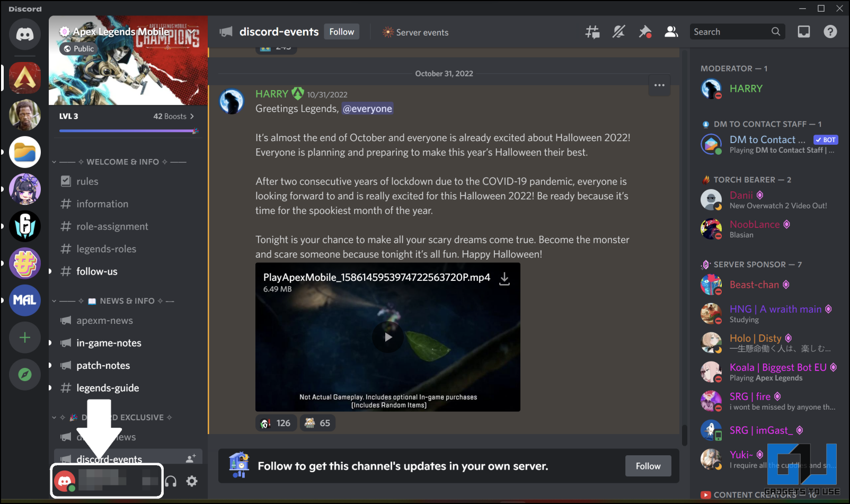Open the legends-roles channel
Screen dimensions: 850x504
(x=128, y=249)
